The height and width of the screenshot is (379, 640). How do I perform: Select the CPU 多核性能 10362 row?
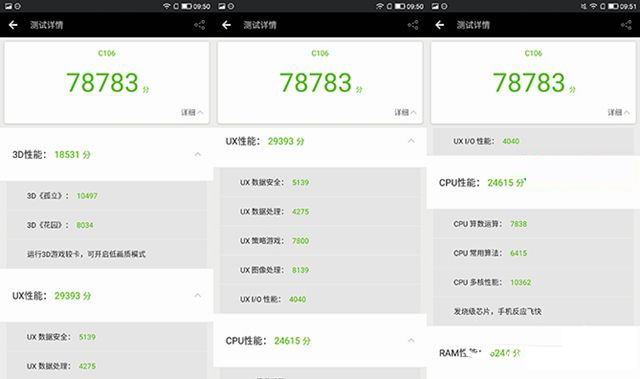533,282
